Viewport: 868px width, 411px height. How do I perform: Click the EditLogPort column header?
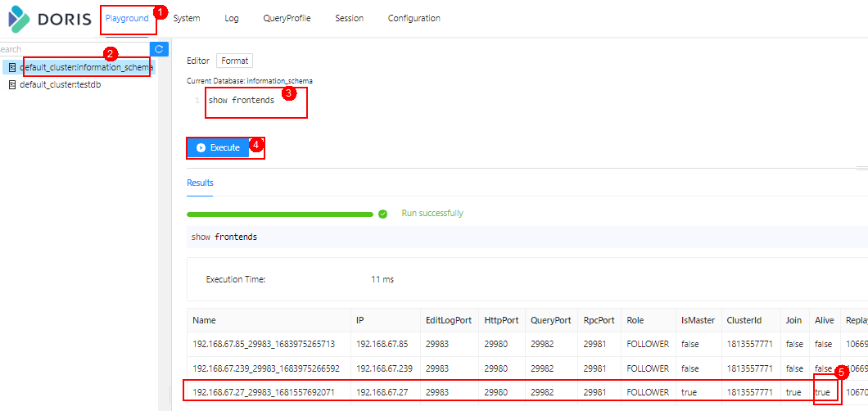[449, 320]
